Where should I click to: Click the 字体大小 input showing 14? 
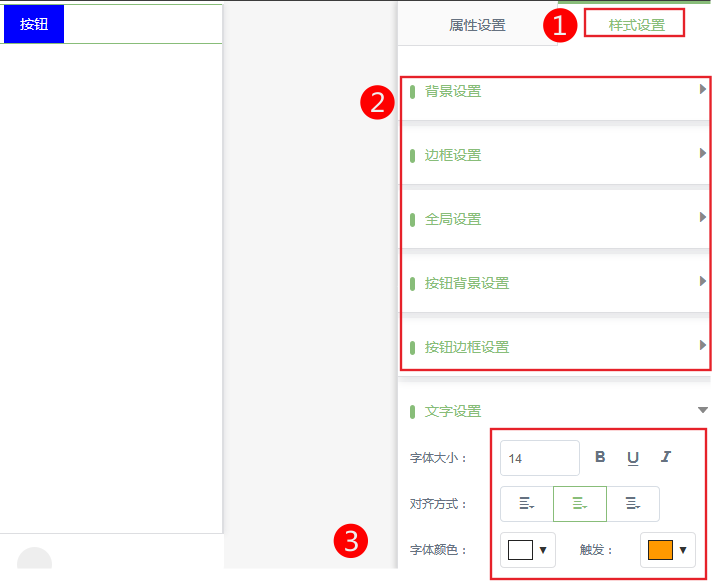pos(539,458)
